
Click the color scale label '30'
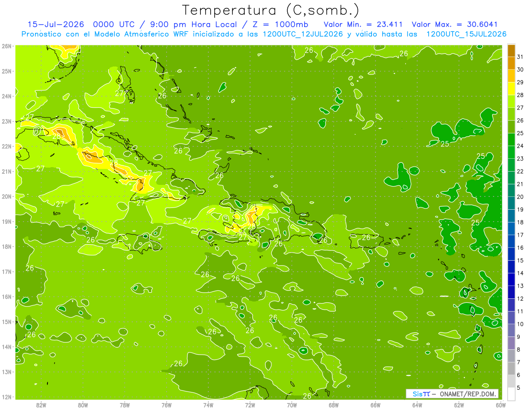(x=520, y=70)
